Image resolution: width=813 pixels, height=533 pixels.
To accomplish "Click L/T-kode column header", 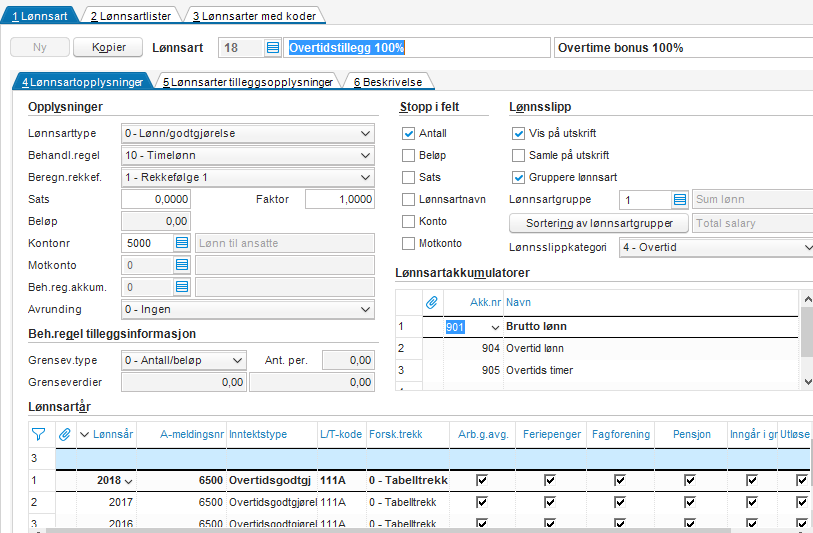I will (341, 434).
